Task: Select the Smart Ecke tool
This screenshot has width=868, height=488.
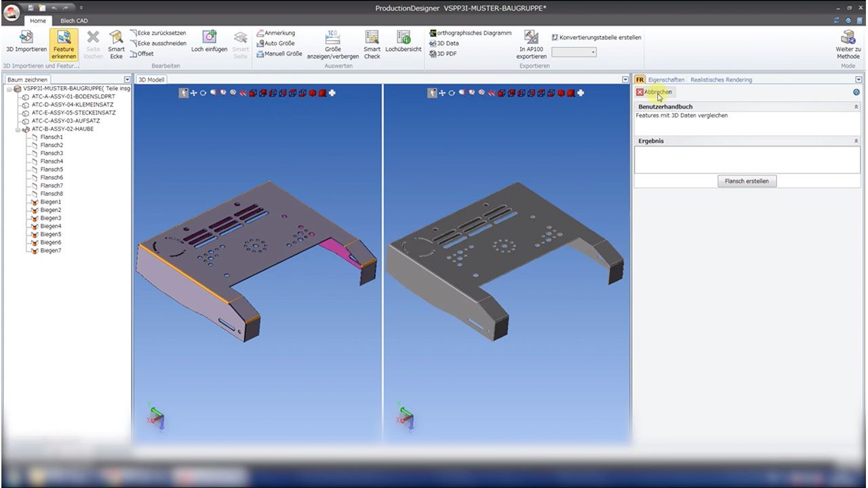Action: [117, 44]
